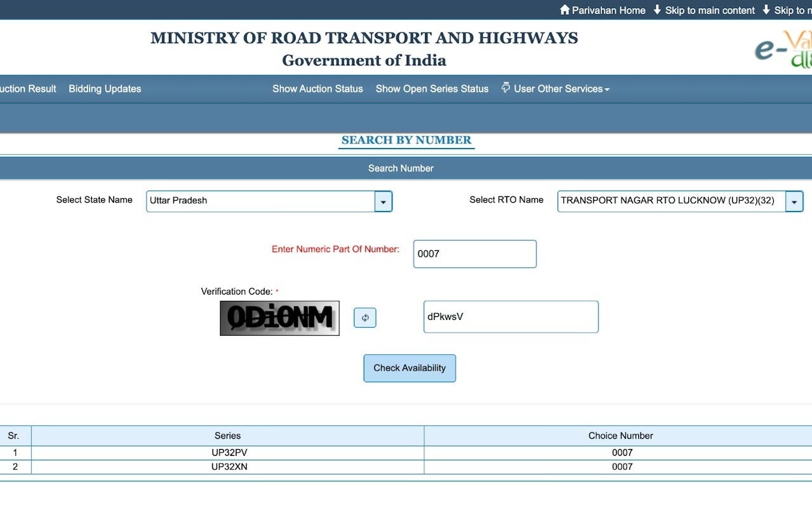Expand the User Other Services menu

pyautogui.click(x=559, y=88)
